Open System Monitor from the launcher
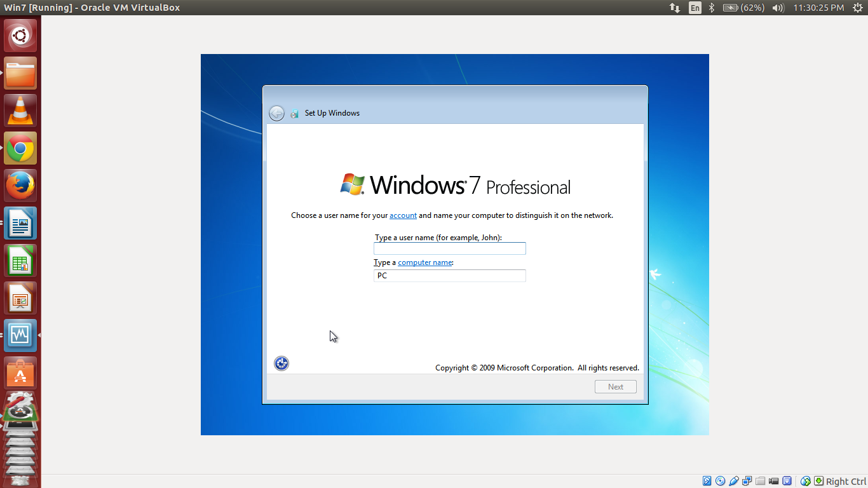The image size is (868, 488). click(x=20, y=335)
